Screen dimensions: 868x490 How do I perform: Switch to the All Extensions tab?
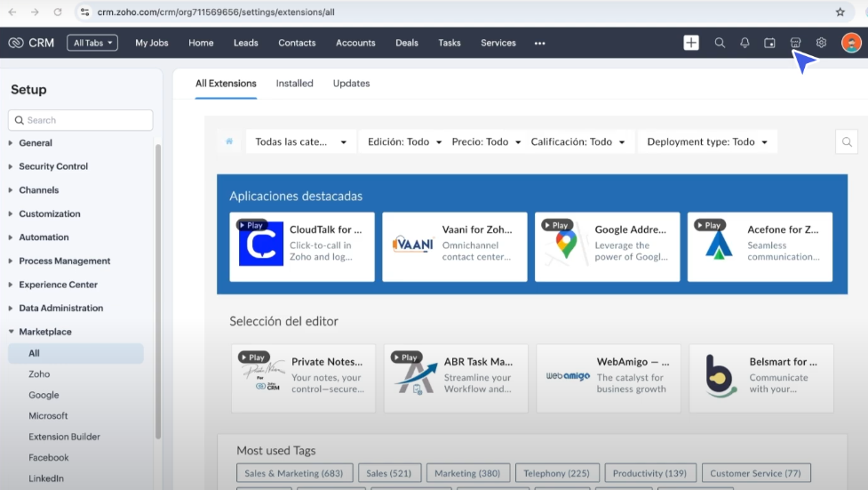click(x=226, y=83)
